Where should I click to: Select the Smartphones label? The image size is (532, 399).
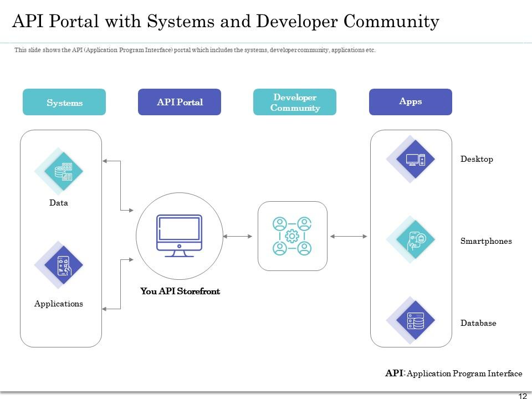[485, 241]
